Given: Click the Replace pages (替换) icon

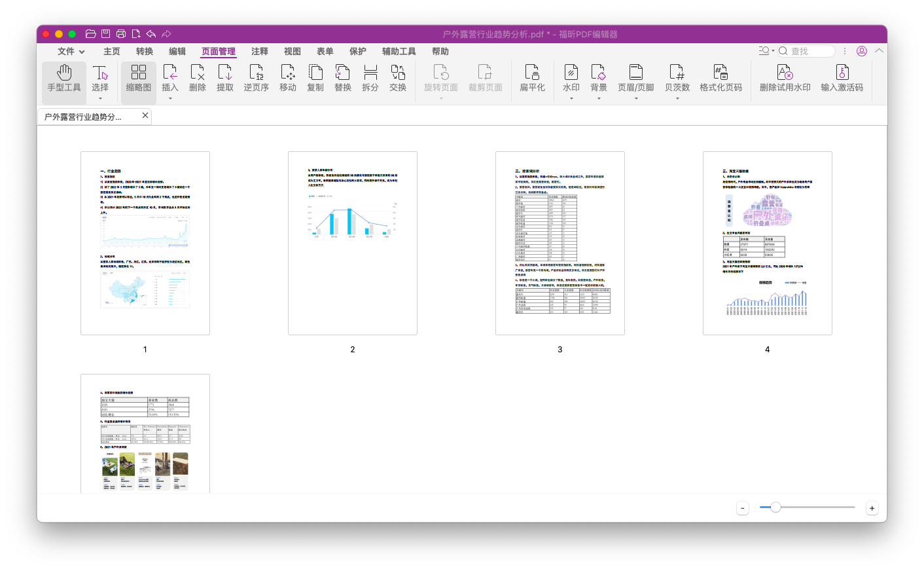Looking at the screenshot, I should click(x=343, y=79).
